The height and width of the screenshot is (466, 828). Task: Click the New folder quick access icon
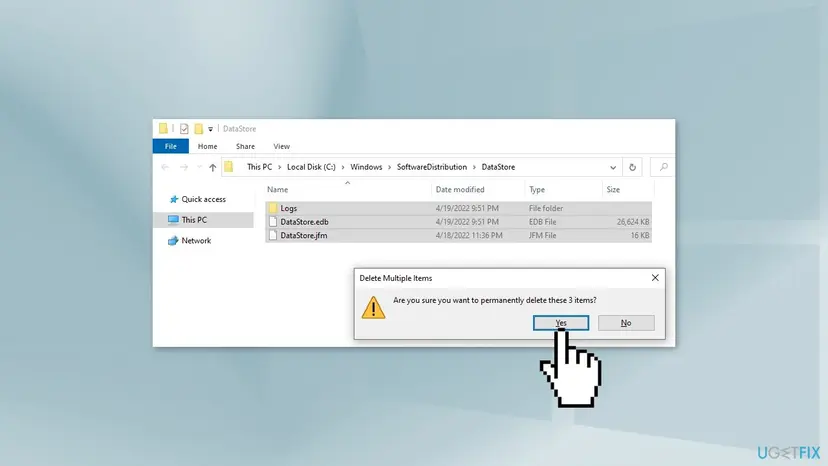pyautogui.click(x=199, y=129)
